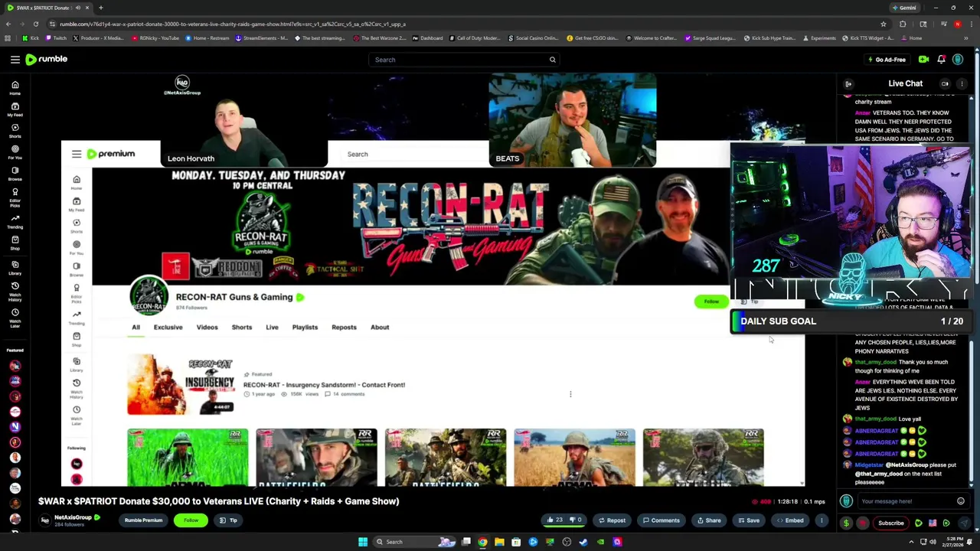
Task: Open Shop in the left sidebar
Action: (x=15, y=243)
